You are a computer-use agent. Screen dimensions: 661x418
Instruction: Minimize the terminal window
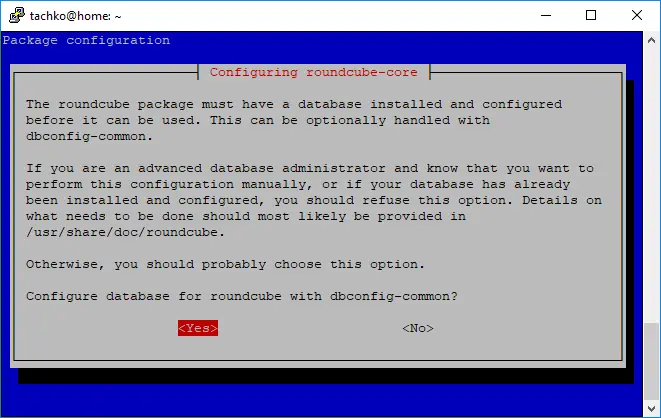pyautogui.click(x=546, y=16)
